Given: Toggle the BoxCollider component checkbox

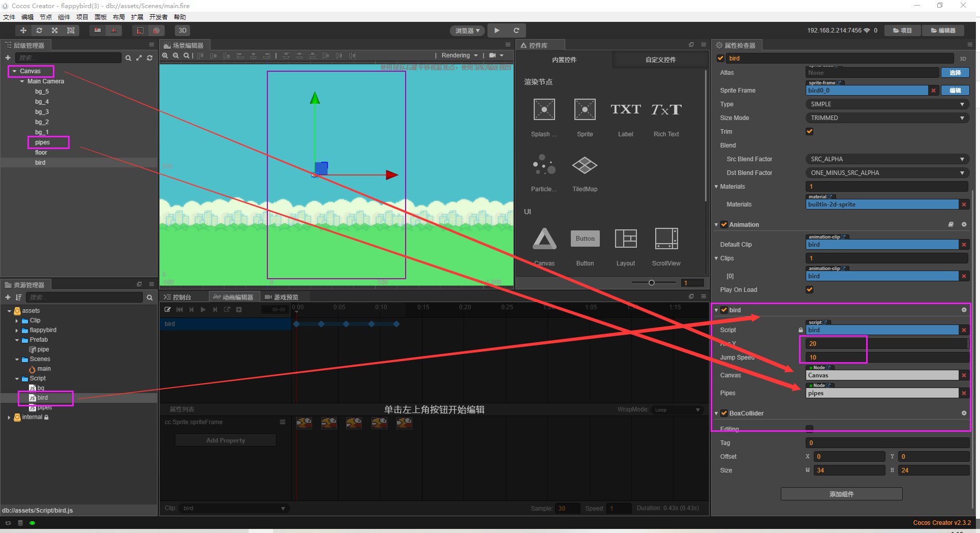Looking at the screenshot, I should click(x=724, y=413).
